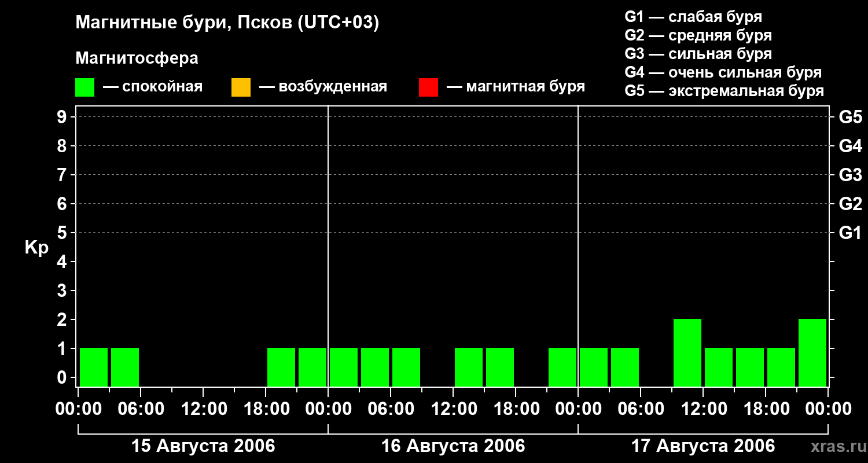Click the 00:00–03:00 bar on 16 August
868x463 pixels.
tap(344, 367)
